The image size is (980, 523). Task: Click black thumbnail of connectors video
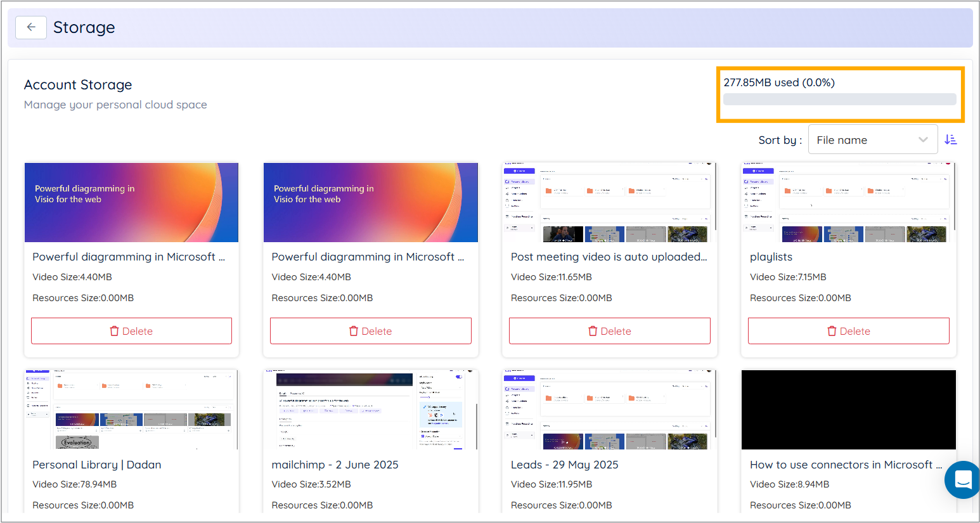(x=848, y=410)
